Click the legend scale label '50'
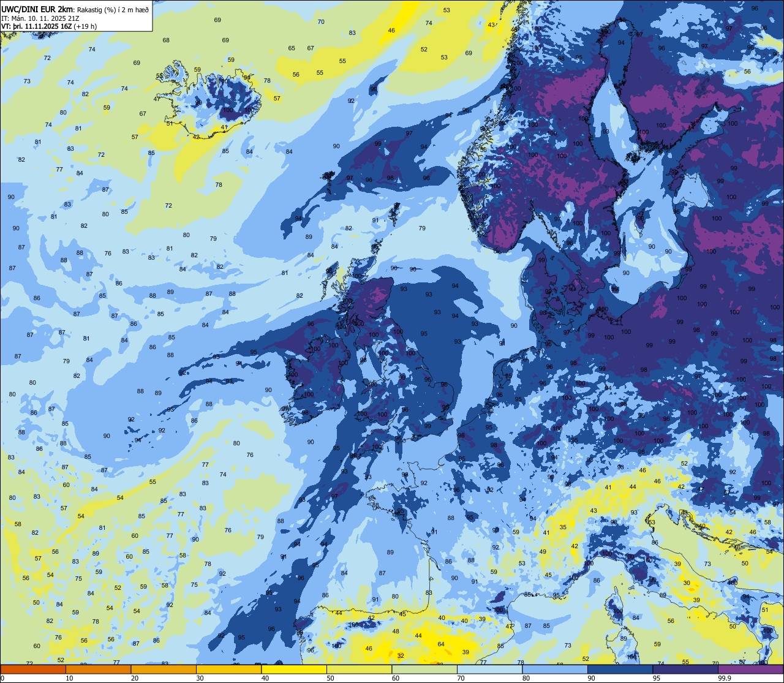Viewport: 784px width, 683px height. (x=330, y=678)
